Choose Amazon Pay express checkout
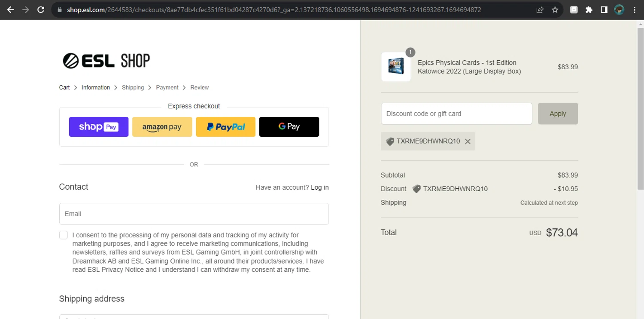 point(162,127)
